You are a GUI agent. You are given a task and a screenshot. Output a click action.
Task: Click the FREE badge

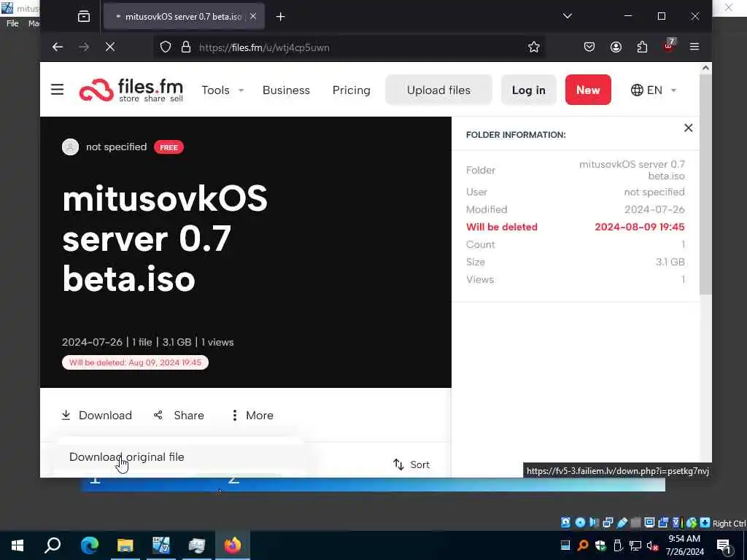(169, 147)
